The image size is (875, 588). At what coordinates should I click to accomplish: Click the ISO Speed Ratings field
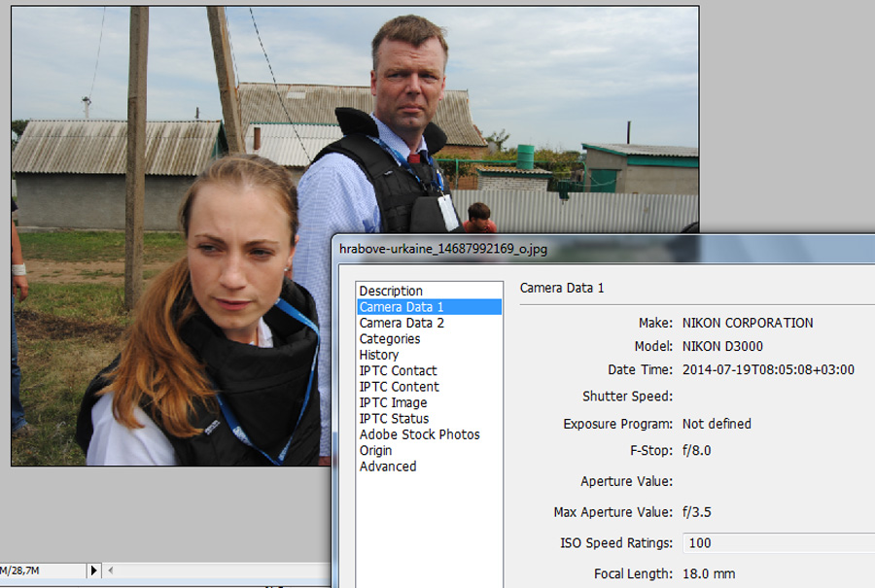(x=779, y=543)
